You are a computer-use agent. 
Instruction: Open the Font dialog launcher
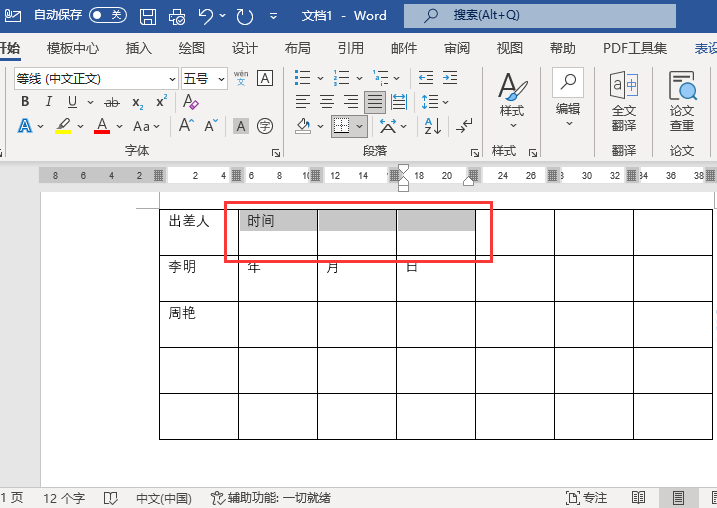point(276,153)
